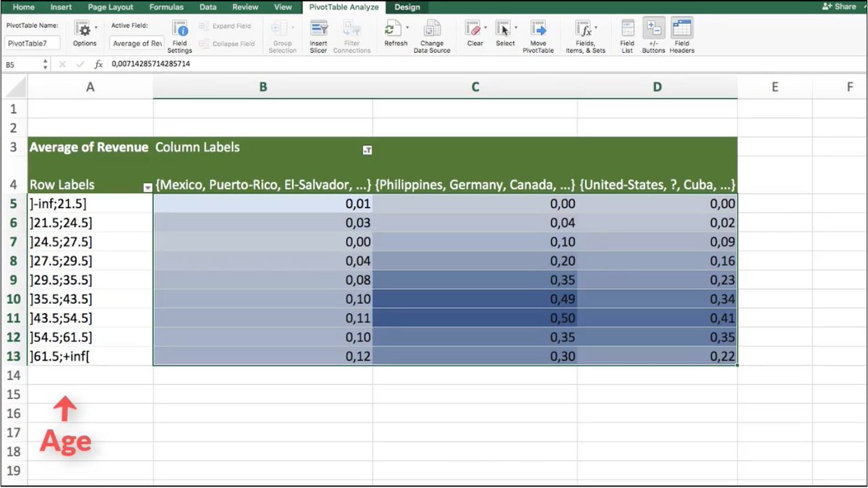Open the Group Selection dropdown arrow
The image size is (868, 488).
(x=293, y=28)
